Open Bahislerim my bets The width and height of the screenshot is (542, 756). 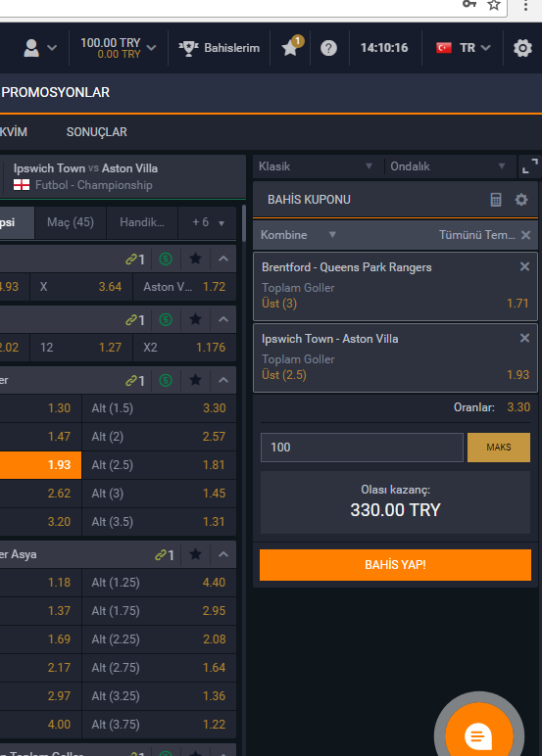[220, 48]
